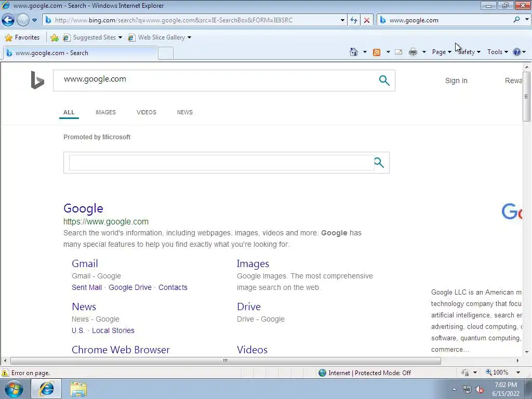Expand the Print options dropdown arrow
Viewport: 532px width, 399px height.
click(x=424, y=52)
